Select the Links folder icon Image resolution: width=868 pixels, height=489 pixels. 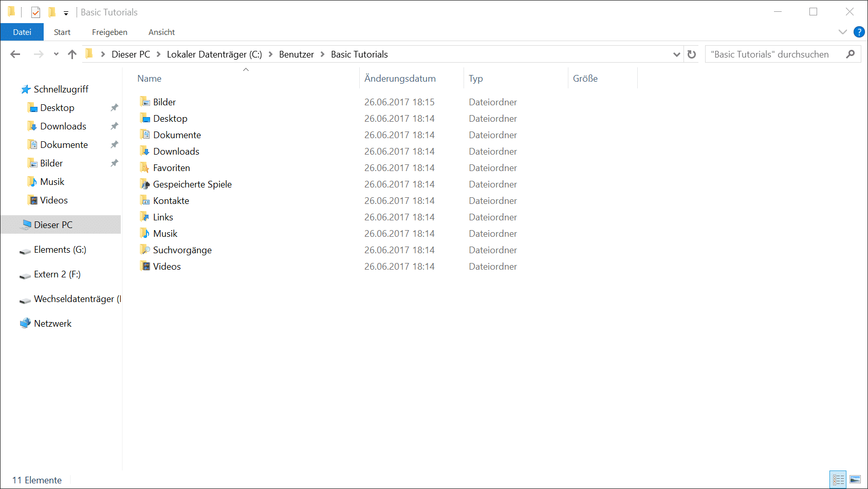click(x=145, y=217)
